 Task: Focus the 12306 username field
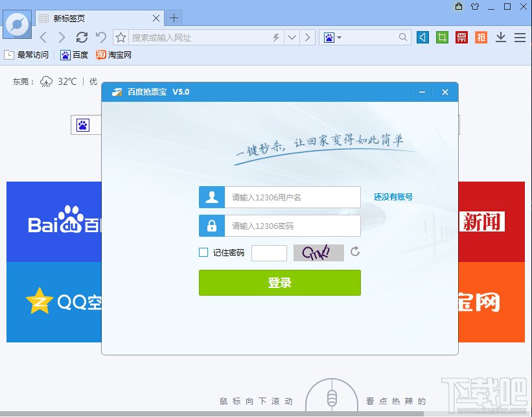click(x=292, y=197)
